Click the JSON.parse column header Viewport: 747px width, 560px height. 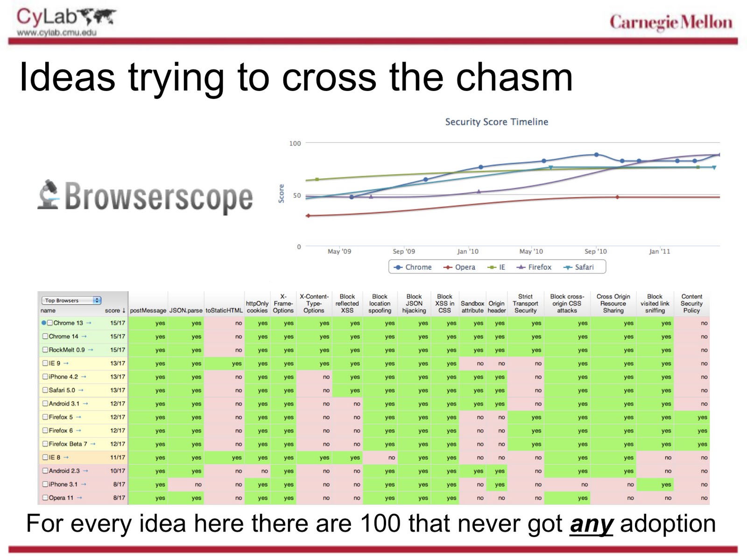[186, 310]
